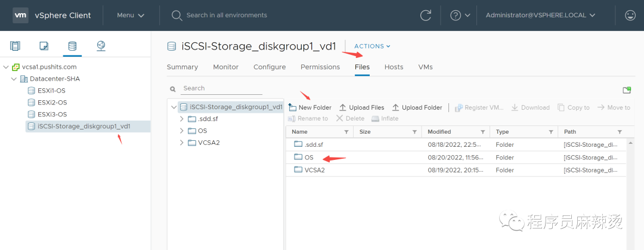Open the Networking inventory icon
Viewport: 644px width, 250px height.
pos(101,45)
